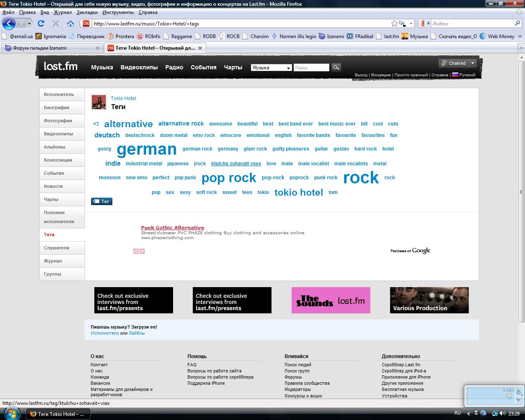Open the tokio hotel tag link
525x420 pixels.
(299, 192)
